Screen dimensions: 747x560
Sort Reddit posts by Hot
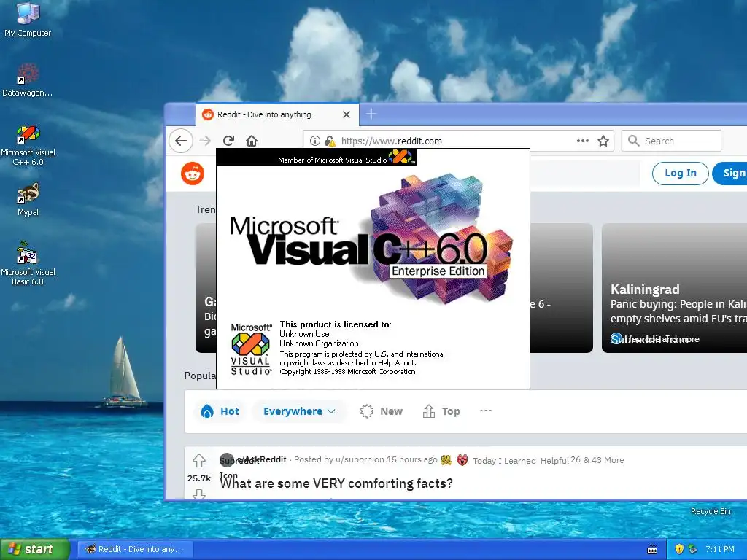pyautogui.click(x=220, y=411)
